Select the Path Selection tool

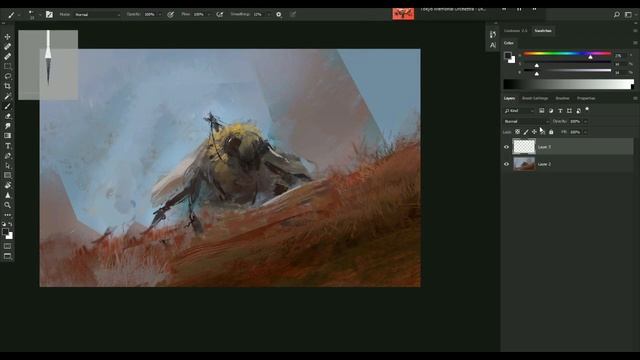[7, 166]
